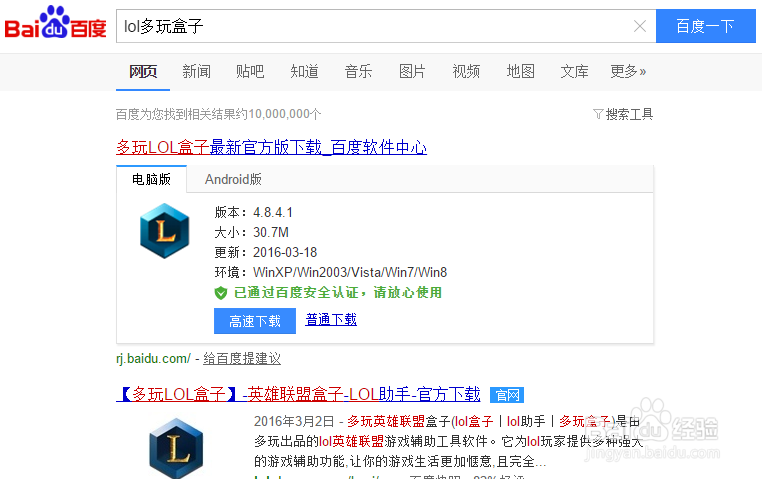Click the update date 2016-03-18
Viewport: 762px width, 479px height.
(x=285, y=252)
